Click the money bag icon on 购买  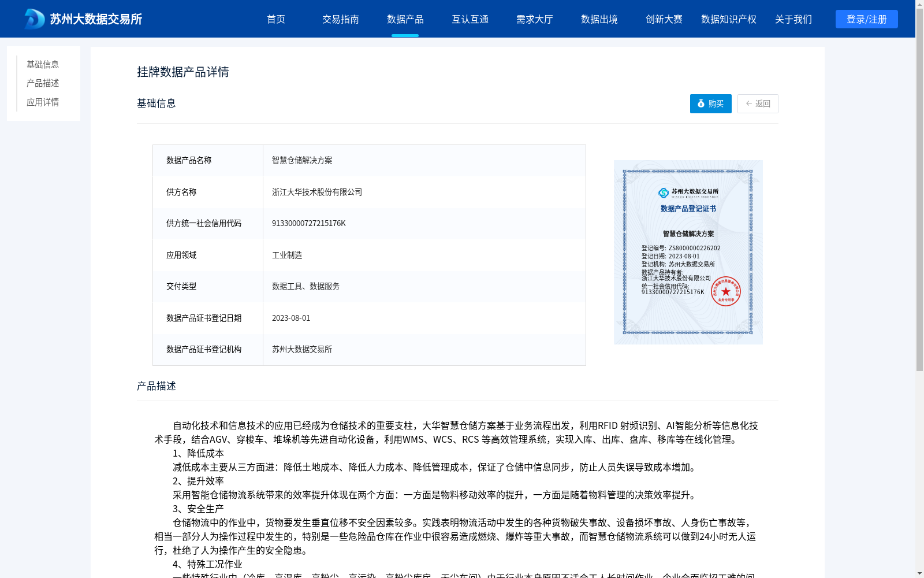[701, 103]
